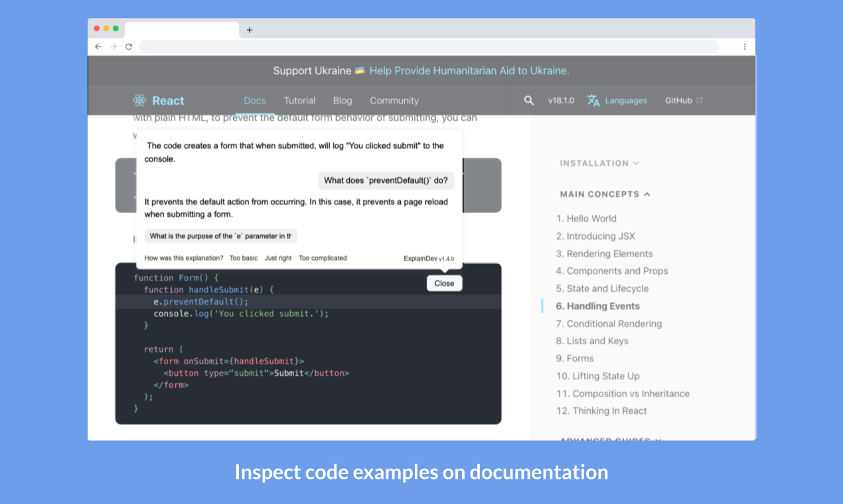Click the 'function Form() {' code line
The width and height of the screenshot is (843, 504).
[176, 278]
